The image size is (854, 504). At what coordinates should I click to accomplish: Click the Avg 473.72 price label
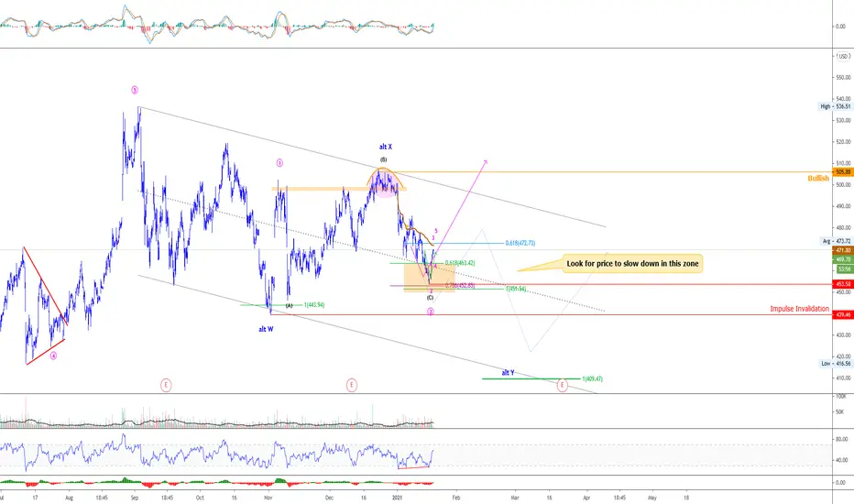coord(836,241)
